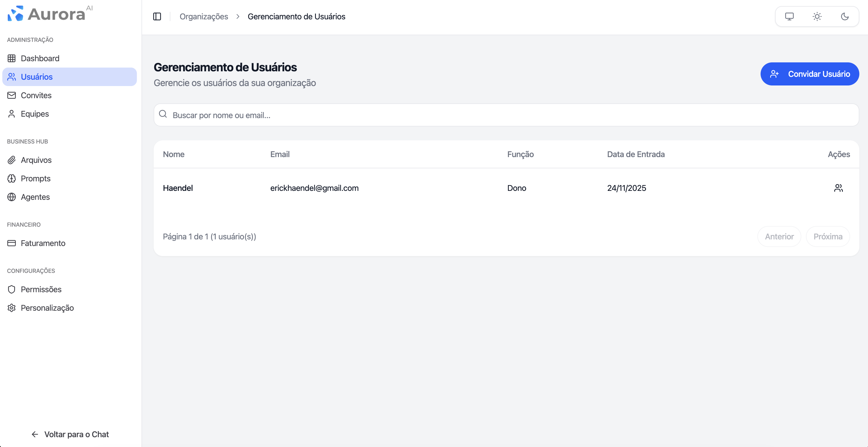Select the Prompts sidebar icon
This screenshot has width=868, height=447.
point(12,178)
